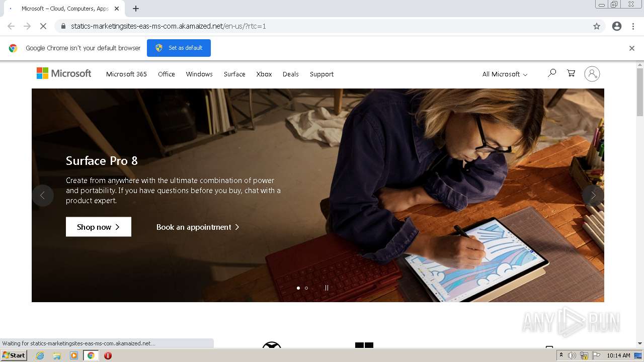Viewport: 644px width, 362px height.
Task: Click the taskbar clock 10:14 AM
Action: coord(618,355)
